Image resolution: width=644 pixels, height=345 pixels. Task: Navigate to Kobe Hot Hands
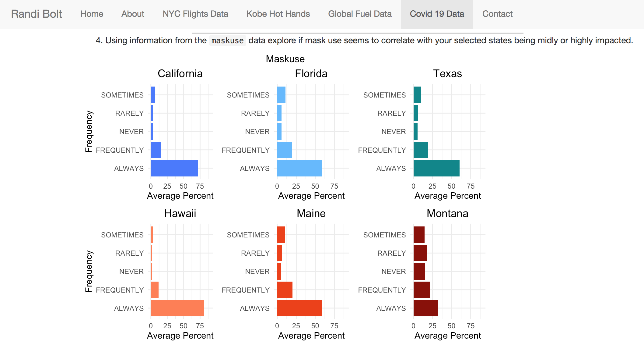[x=278, y=14]
